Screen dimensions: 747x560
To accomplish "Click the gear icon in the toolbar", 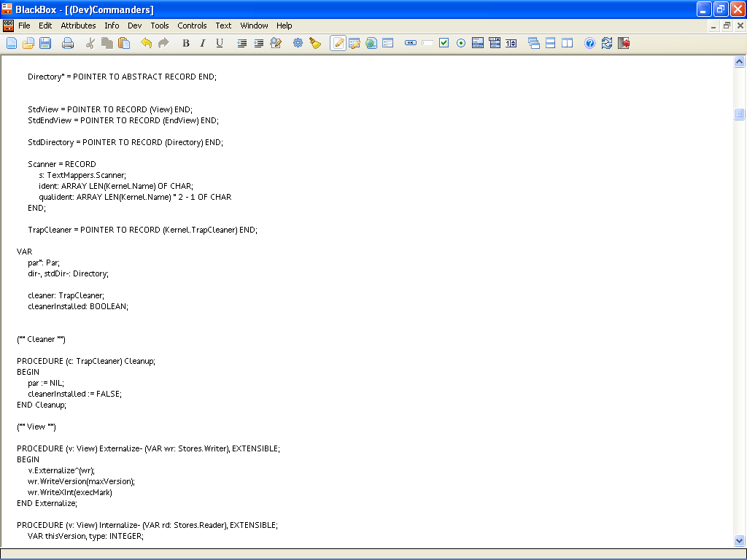I will click(298, 43).
